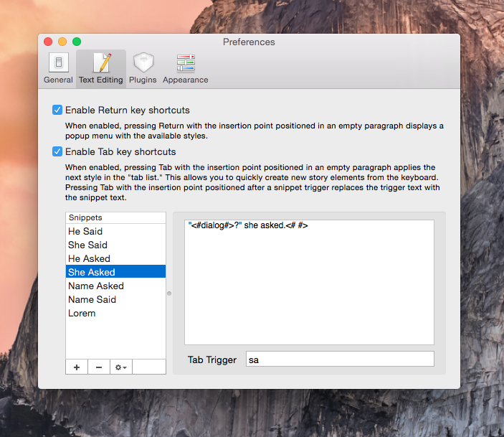504x437 pixels.
Task: Open the Plugins preferences pane
Action: pos(143,68)
